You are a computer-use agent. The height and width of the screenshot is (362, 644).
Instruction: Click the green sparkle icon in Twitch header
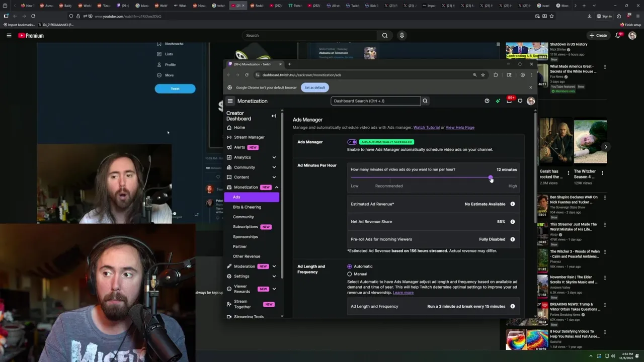click(x=498, y=101)
